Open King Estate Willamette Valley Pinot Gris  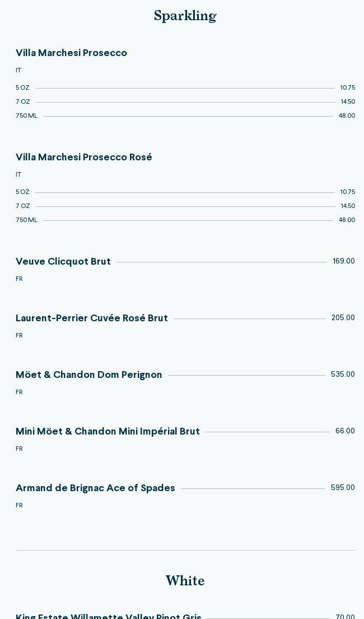click(109, 616)
